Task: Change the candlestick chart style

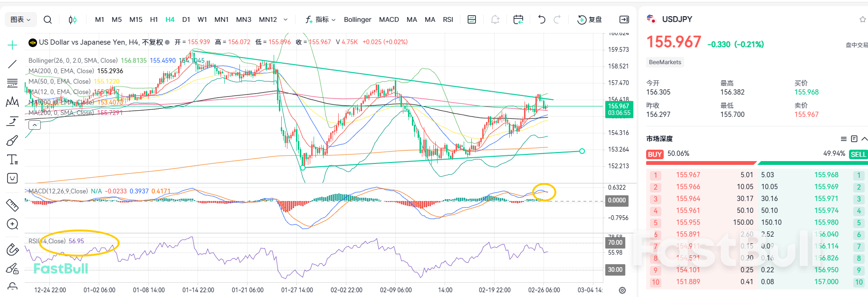Action: (72, 19)
